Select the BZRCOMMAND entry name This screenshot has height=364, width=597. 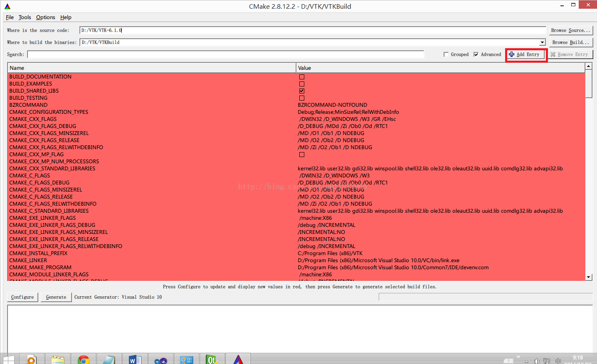[x=28, y=105]
